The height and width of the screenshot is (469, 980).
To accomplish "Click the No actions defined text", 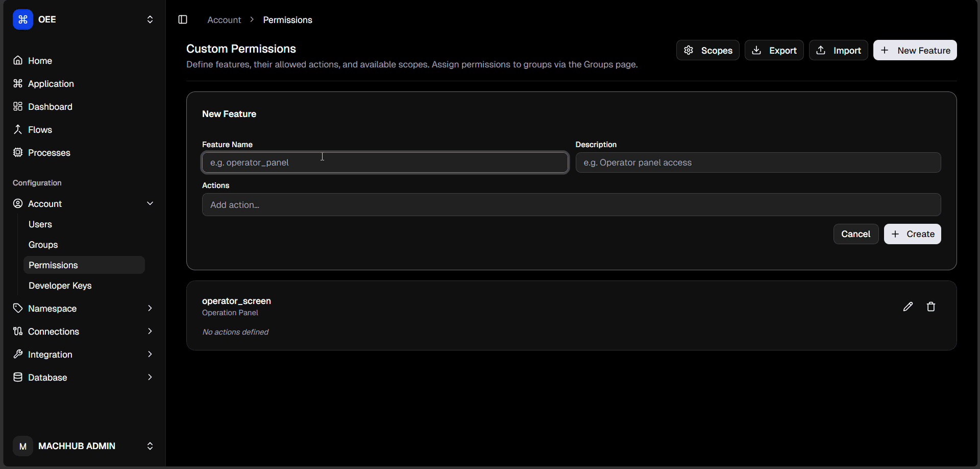I will pos(235,332).
